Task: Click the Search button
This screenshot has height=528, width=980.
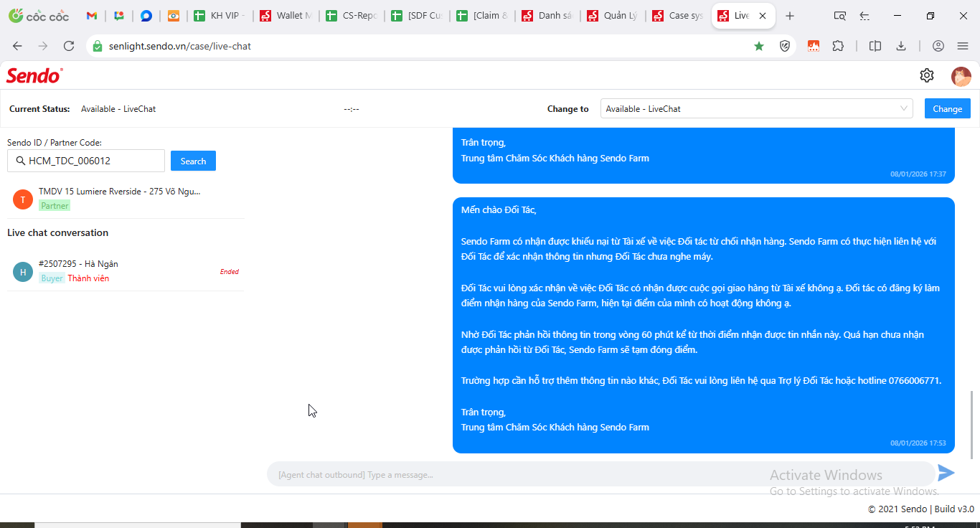Action: [193, 161]
